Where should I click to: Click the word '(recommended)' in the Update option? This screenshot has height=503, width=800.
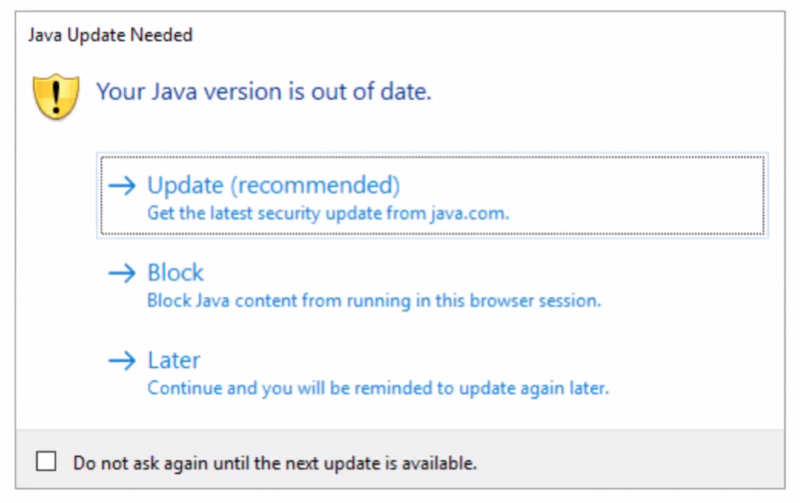coord(315,185)
